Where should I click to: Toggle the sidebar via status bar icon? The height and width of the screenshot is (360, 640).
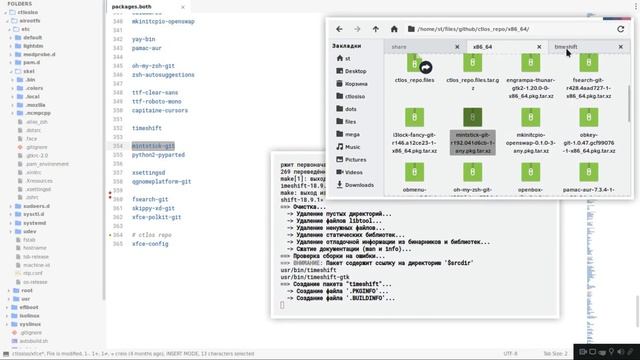(6, 354)
